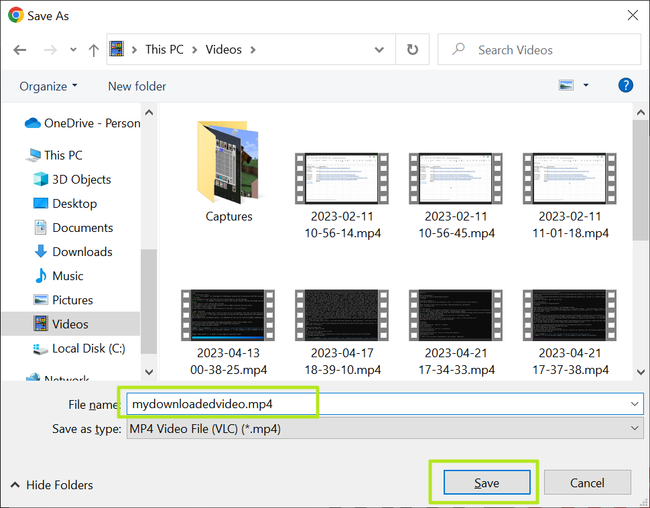This screenshot has width=650, height=508.
Task: Expand the chevron after Videos in path
Action: click(253, 50)
